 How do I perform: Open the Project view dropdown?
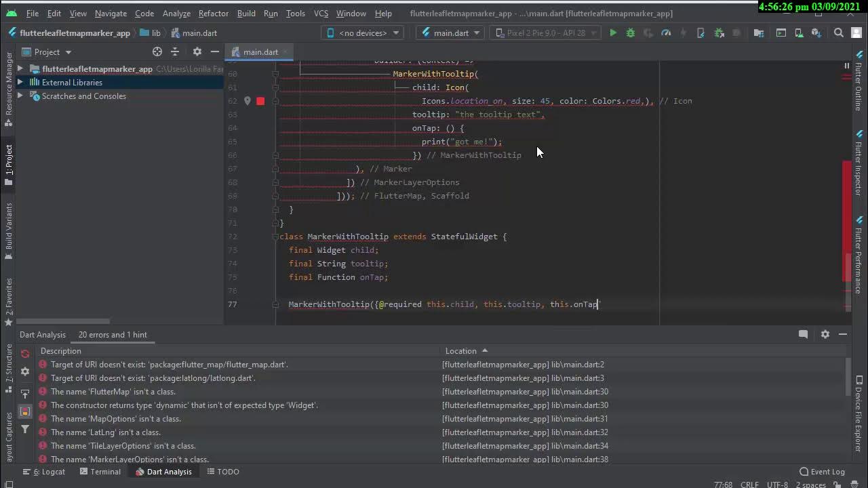(47, 52)
